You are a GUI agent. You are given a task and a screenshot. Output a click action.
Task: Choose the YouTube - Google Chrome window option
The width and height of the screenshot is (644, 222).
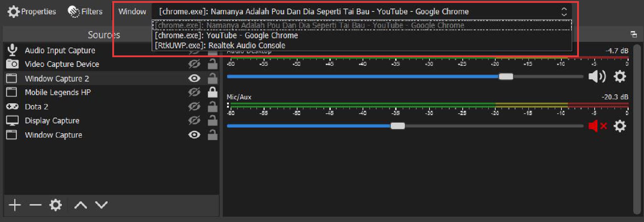click(362, 35)
